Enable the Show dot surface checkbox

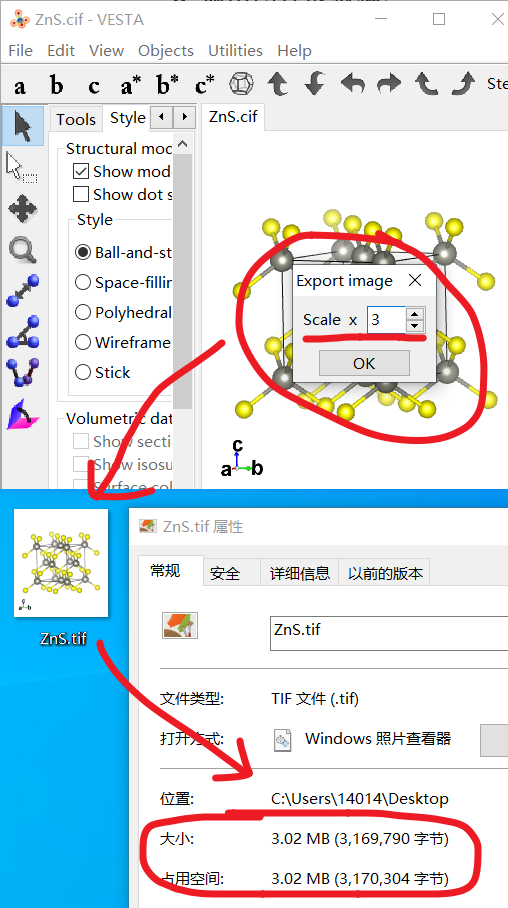tap(81, 194)
